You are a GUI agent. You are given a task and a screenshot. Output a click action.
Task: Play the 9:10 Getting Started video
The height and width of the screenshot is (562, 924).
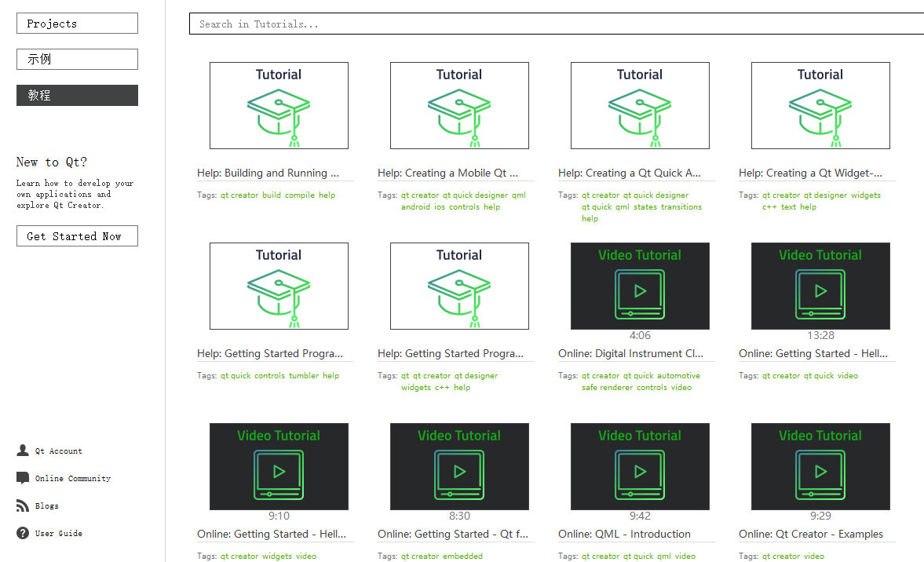(279, 466)
